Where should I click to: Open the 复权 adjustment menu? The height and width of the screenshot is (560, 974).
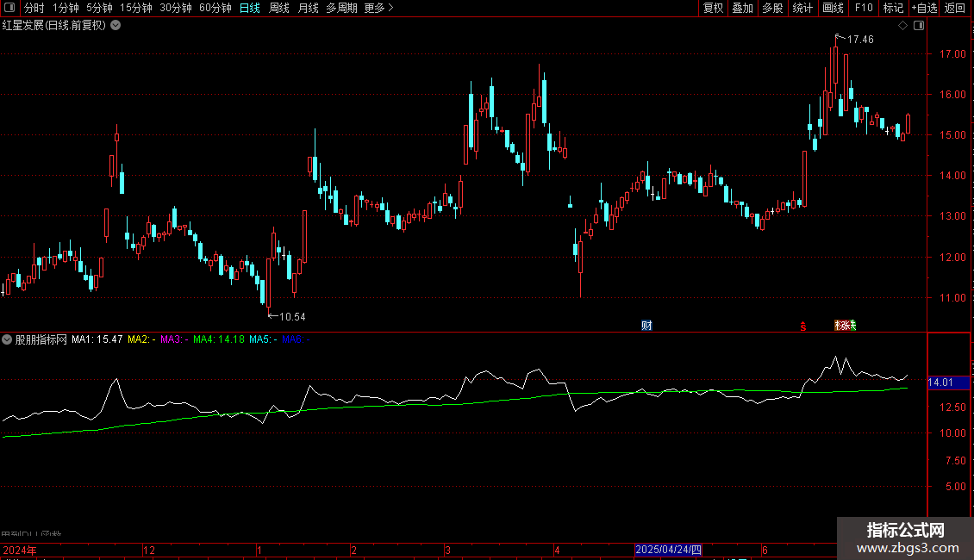(x=713, y=8)
